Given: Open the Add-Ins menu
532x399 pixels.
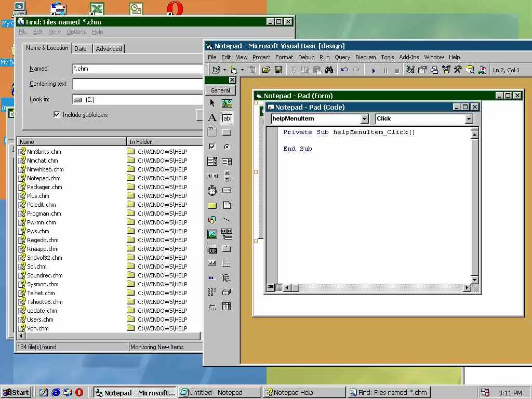Looking at the screenshot, I should 409,57.
